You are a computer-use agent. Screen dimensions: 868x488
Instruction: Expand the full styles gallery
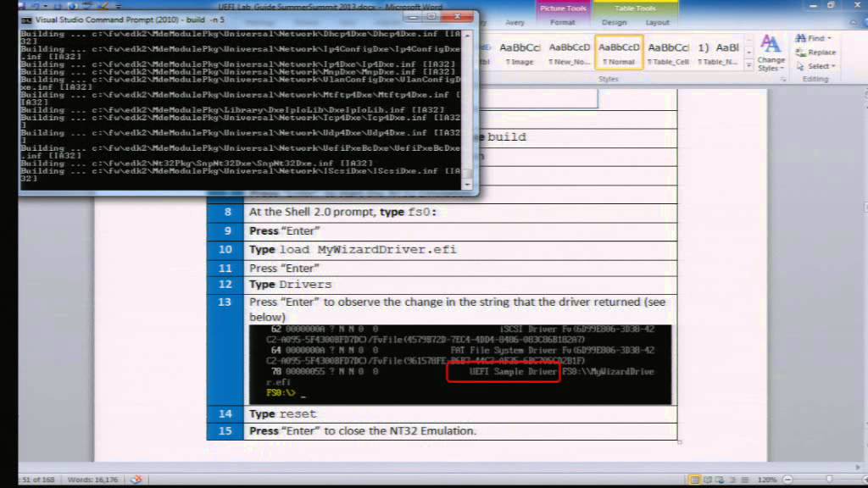coord(749,65)
